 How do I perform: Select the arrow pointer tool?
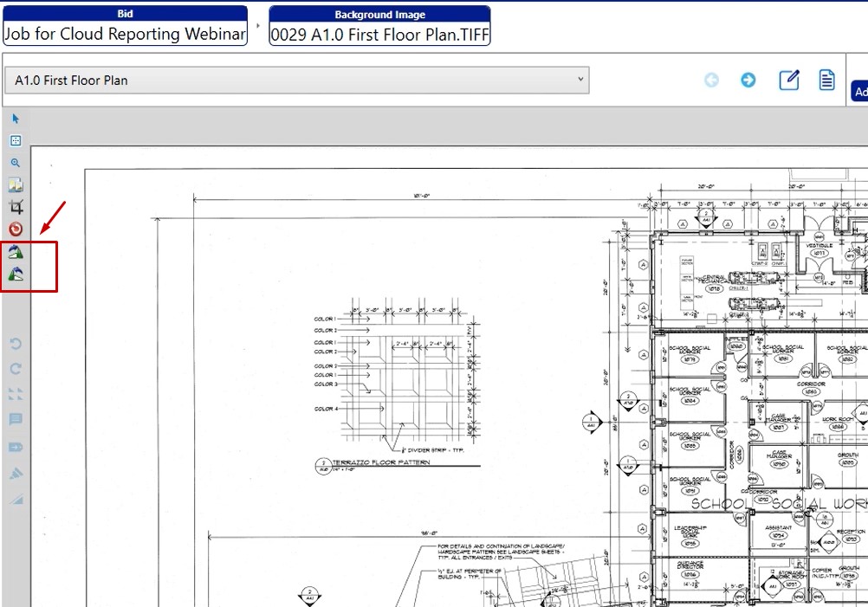(16, 119)
